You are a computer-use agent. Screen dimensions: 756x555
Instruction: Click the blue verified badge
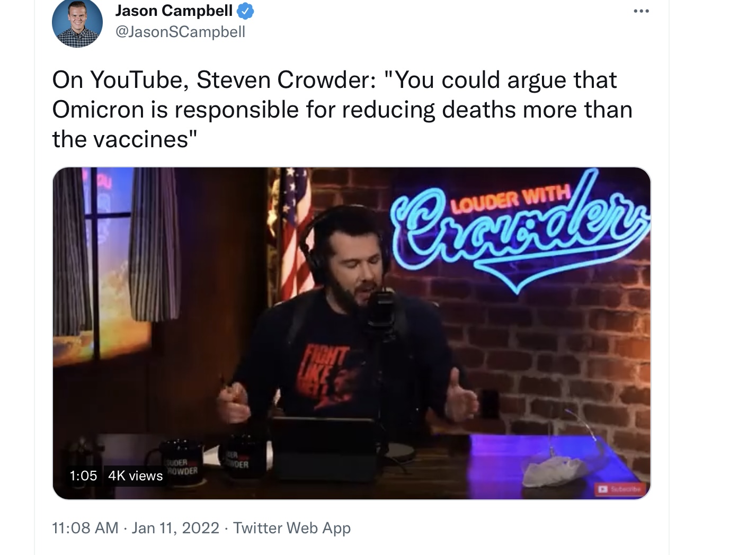click(245, 11)
